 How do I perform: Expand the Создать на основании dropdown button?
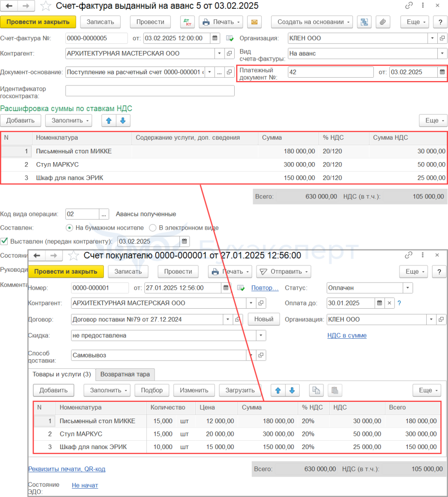coord(312,22)
